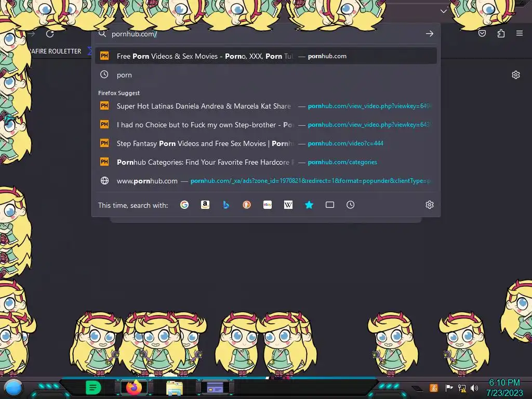
Task: Select 'I had no Choice' suggestion row
Action: pyautogui.click(x=266, y=125)
